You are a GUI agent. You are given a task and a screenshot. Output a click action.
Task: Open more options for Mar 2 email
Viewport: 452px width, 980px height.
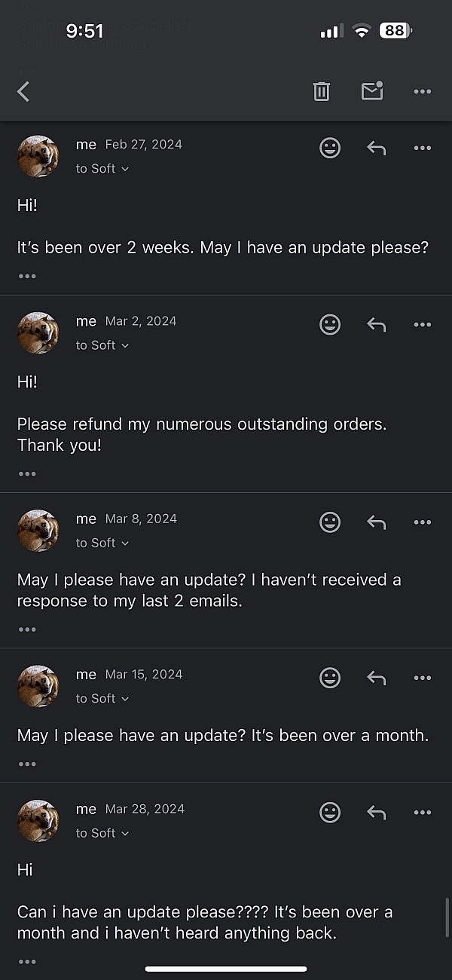(x=423, y=325)
